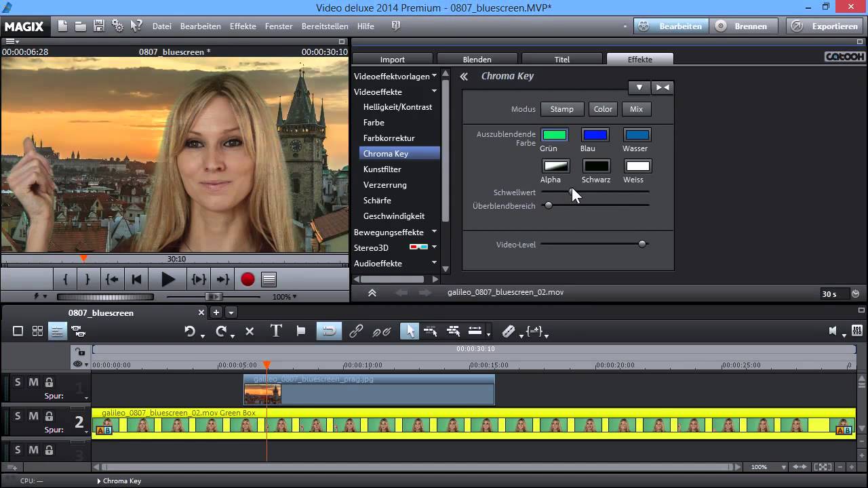Click the prag.jpg clip on track 1

point(369,390)
